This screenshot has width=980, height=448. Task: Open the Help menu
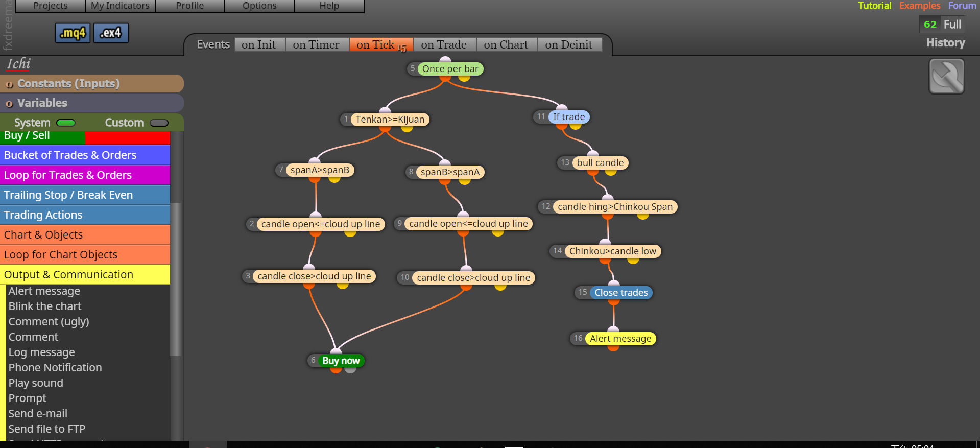[x=329, y=6]
